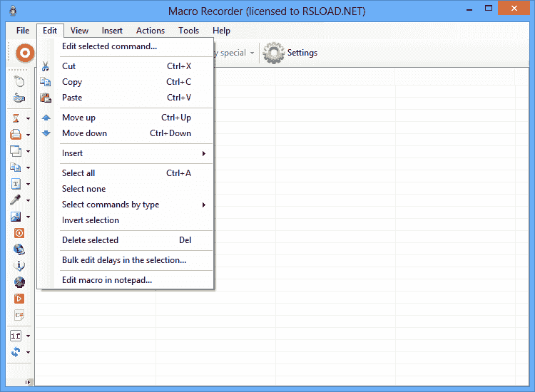Image resolution: width=535 pixels, height=392 pixels.
Task: Click the mouse command icon in sidebar
Action: click(19, 81)
